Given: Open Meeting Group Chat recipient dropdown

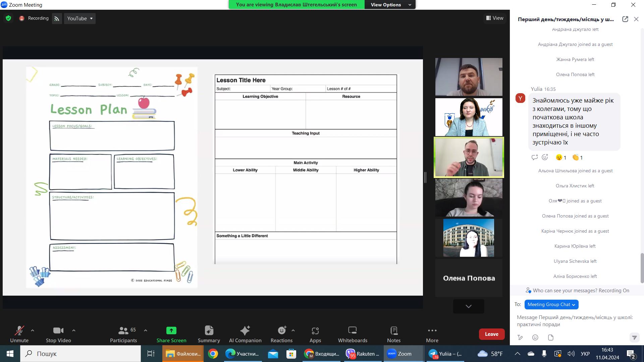Looking at the screenshot, I should pyautogui.click(x=551, y=304).
